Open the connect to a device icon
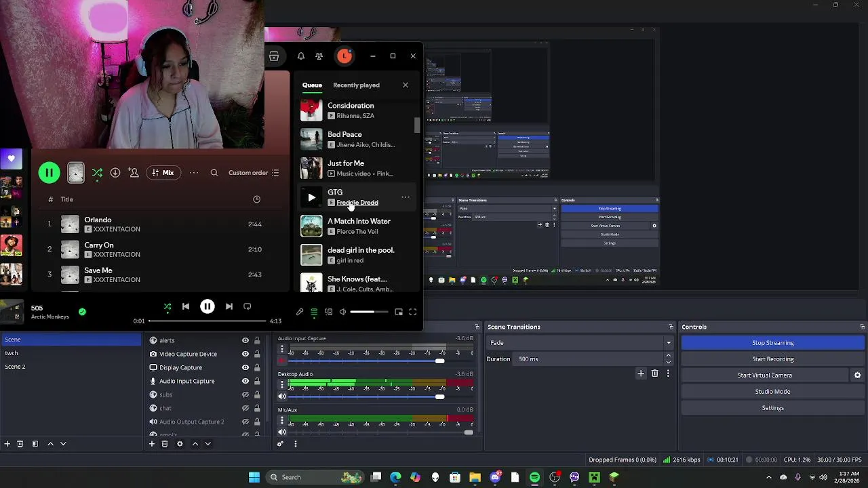 (x=329, y=312)
